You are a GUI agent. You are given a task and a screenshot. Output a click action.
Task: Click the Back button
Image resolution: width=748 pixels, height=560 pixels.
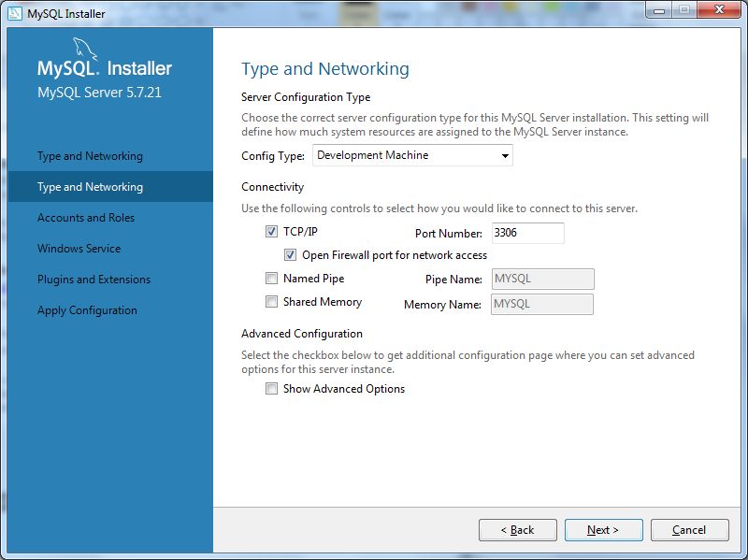point(517,529)
